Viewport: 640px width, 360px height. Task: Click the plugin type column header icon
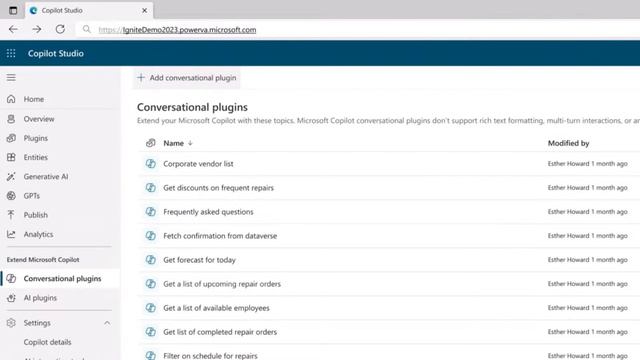pyautogui.click(x=151, y=143)
